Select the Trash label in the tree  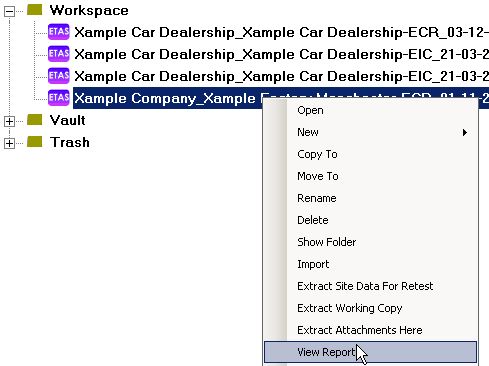[x=70, y=142]
